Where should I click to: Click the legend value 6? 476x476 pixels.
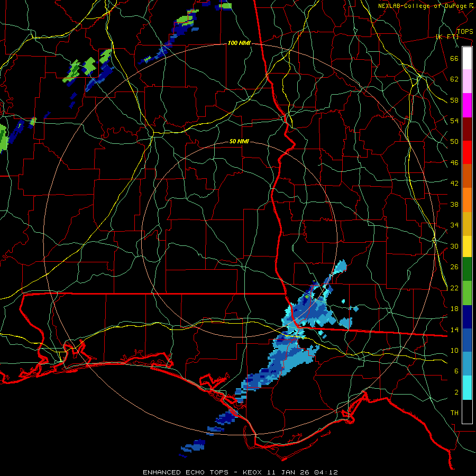point(456,372)
